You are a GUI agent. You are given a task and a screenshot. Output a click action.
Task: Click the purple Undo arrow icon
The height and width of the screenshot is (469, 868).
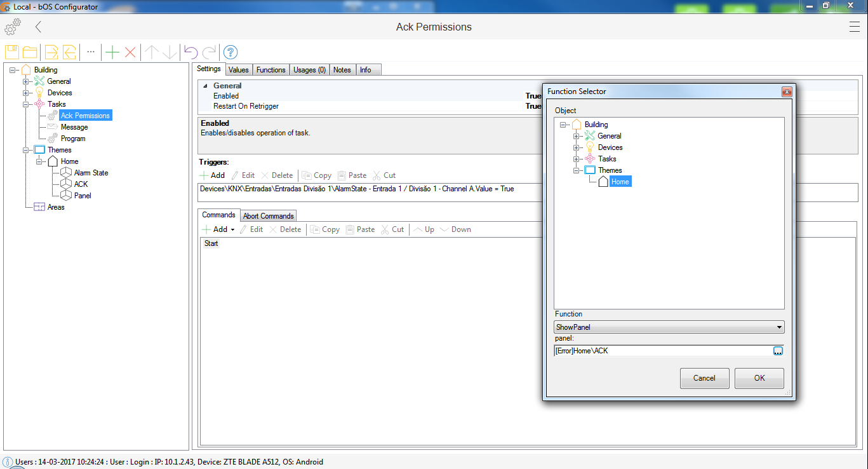(x=190, y=52)
